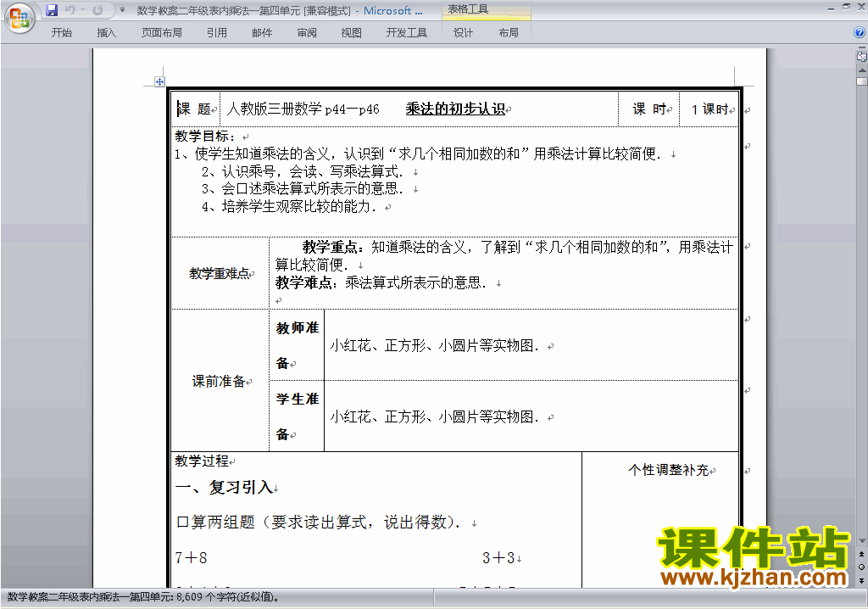The image size is (868, 609).
Task: Open the 布局 table tools tab
Action: pyautogui.click(x=509, y=33)
